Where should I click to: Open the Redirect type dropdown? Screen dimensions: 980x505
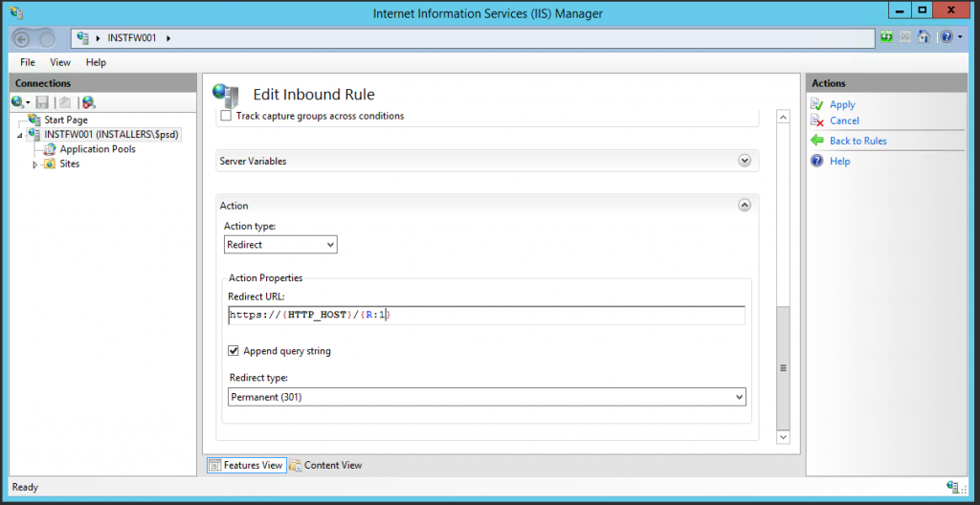(487, 397)
